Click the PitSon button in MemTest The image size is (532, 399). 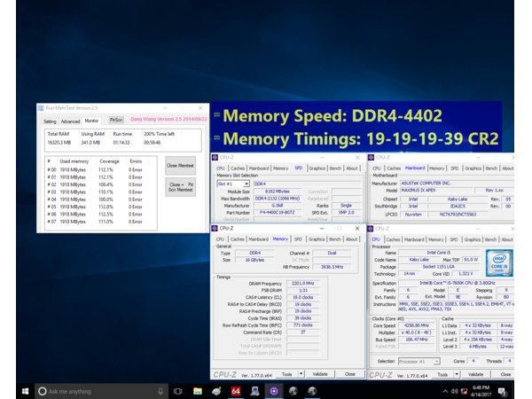coord(116,120)
